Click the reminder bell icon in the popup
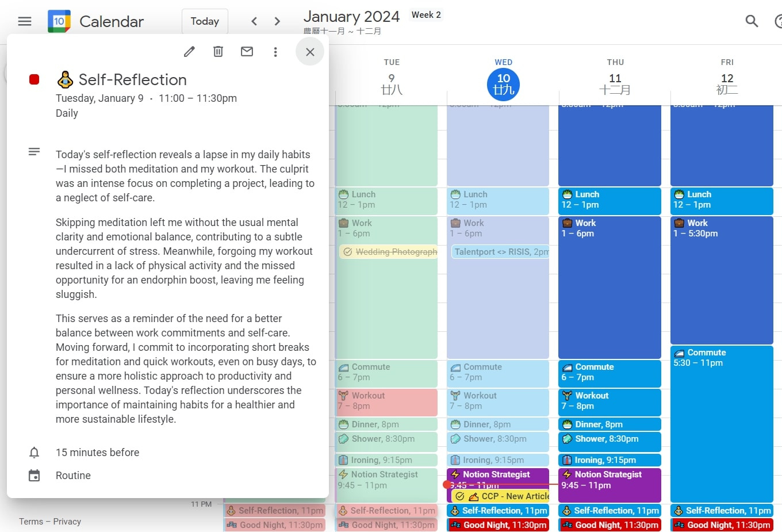 tap(34, 453)
